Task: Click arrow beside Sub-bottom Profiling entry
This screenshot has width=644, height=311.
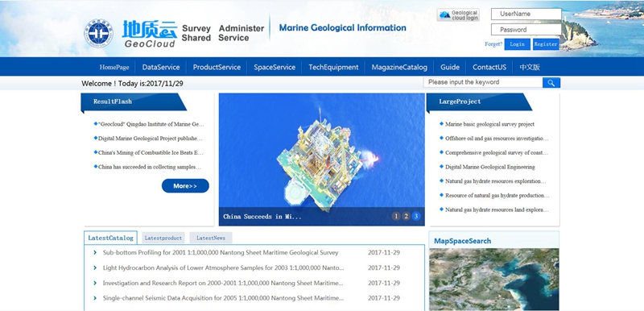Action: click(95, 253)
